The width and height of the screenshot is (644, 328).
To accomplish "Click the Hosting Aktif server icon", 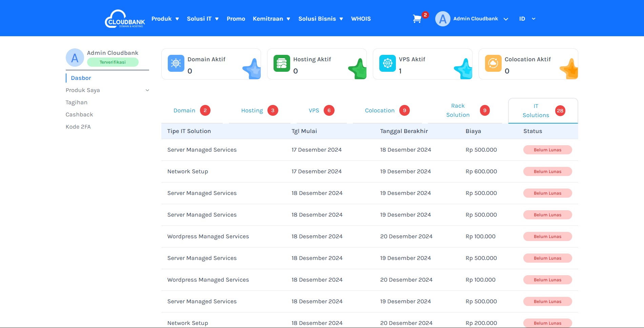I will click(282, 63).
